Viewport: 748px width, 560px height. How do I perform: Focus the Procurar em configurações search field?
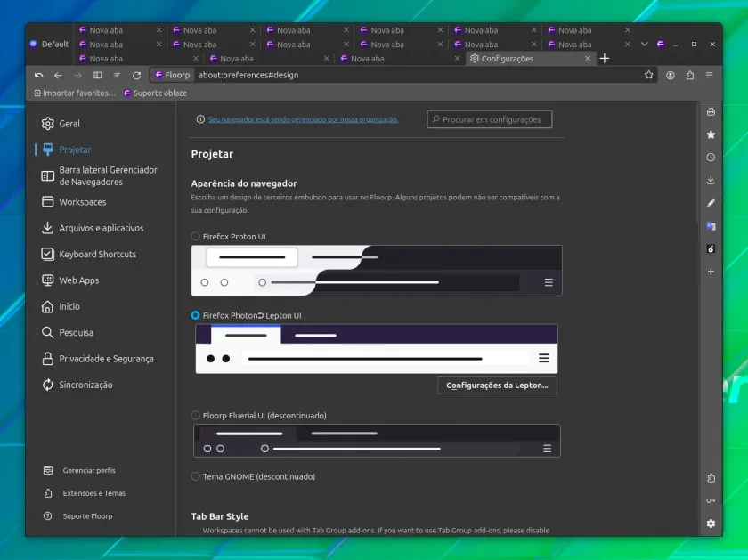tap(490, 119)
